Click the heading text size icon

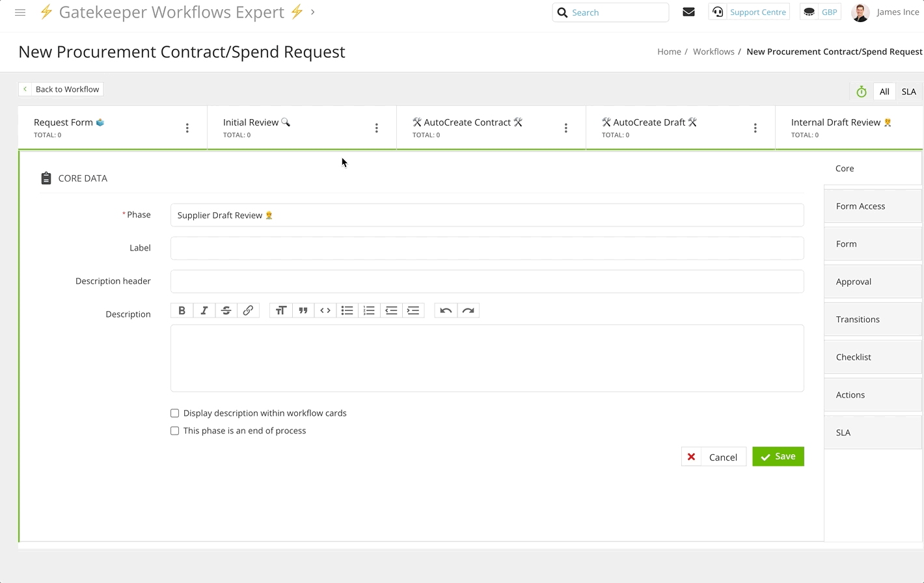[280, 310]
